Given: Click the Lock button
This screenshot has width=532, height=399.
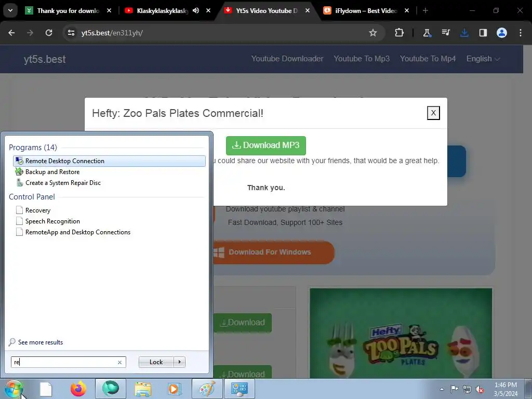Looking at the screenshot, I should pyautogui.click(x=156, y=362).
